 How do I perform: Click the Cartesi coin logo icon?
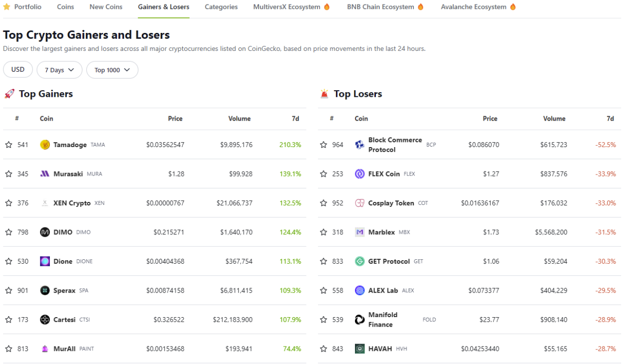click(45, 320)
